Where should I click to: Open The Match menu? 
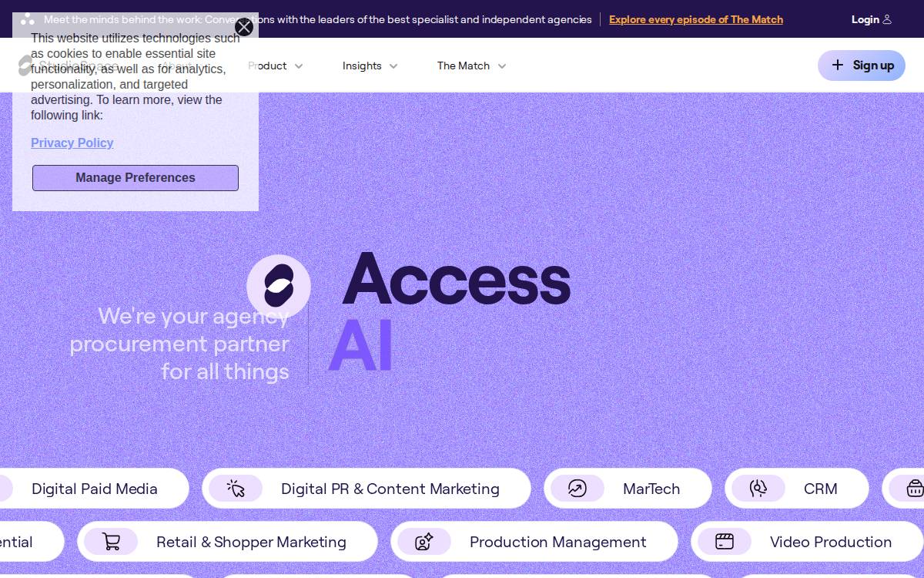coord(472,66)
